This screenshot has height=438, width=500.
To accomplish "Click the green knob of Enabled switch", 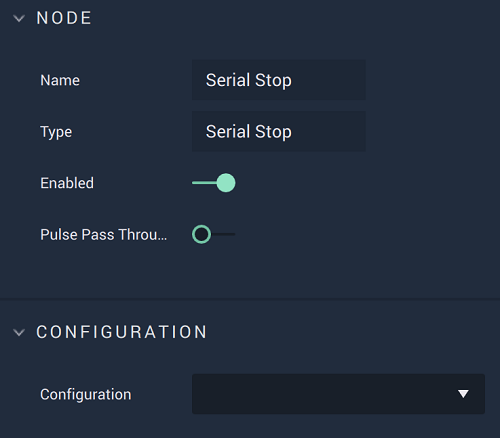I will click(226, 183).
